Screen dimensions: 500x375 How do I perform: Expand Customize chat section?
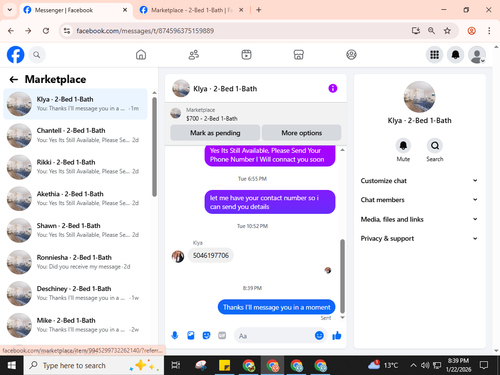(x=419, y=181)
